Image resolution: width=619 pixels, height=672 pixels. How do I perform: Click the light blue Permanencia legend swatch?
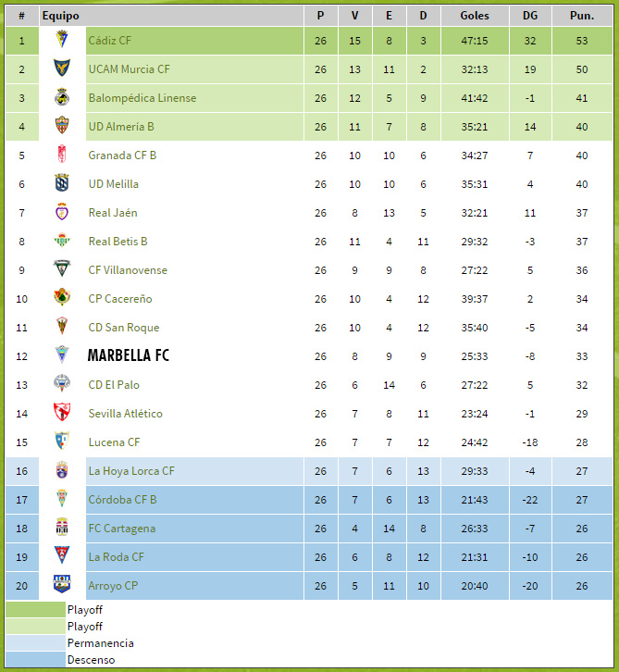35,643
